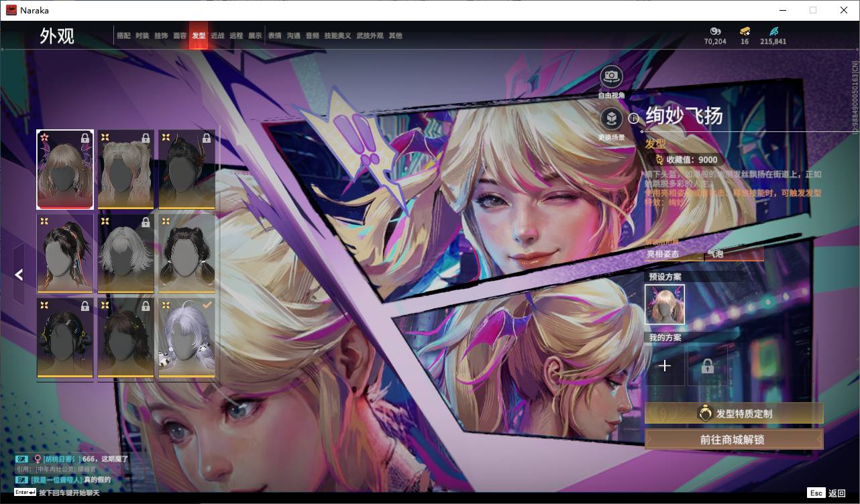Select the 气泡 bubble option
This screenshot has width=860, height=504.
735,254
